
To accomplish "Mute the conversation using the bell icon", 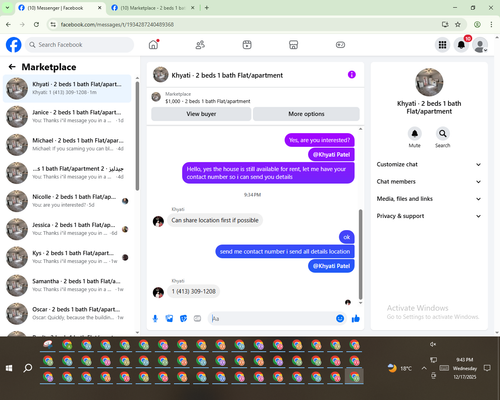I will (414, 134).
